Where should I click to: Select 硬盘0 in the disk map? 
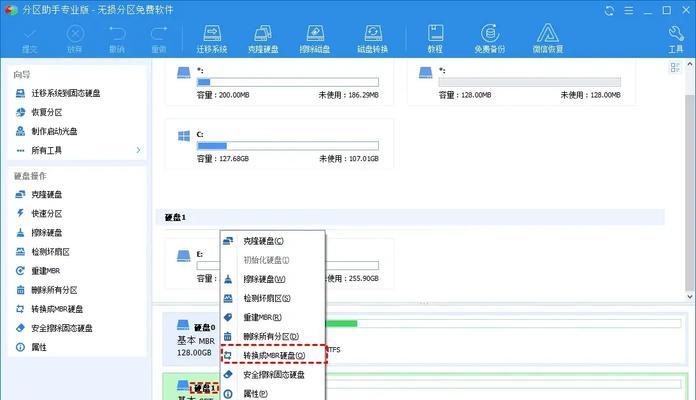point(205,328)
